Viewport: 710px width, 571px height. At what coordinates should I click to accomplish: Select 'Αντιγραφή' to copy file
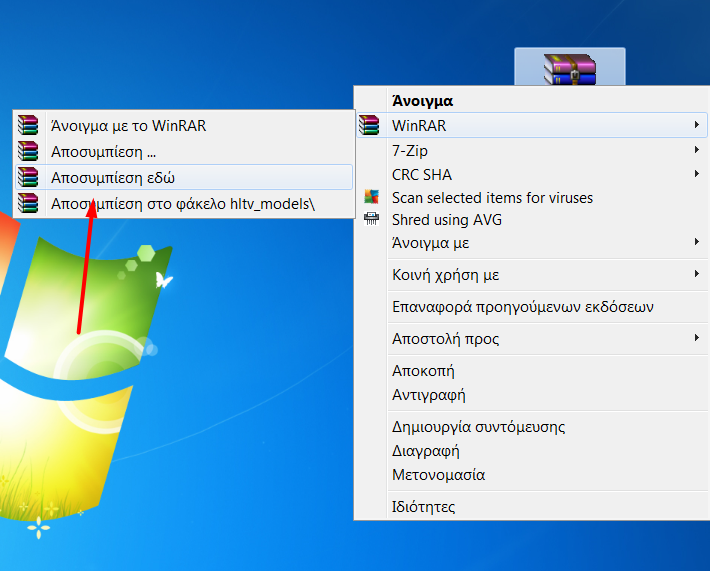tap(532, 395)
